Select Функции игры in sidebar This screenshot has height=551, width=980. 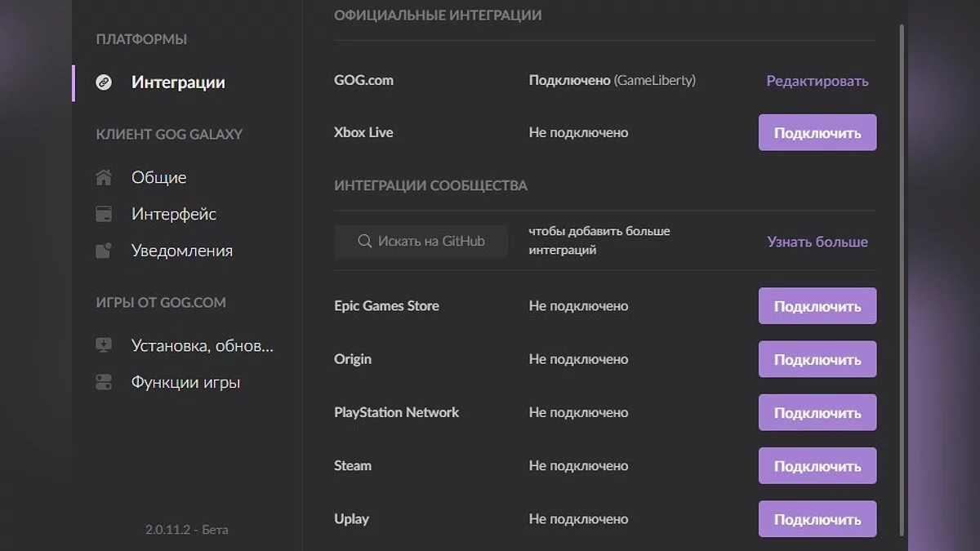(185, 382)
